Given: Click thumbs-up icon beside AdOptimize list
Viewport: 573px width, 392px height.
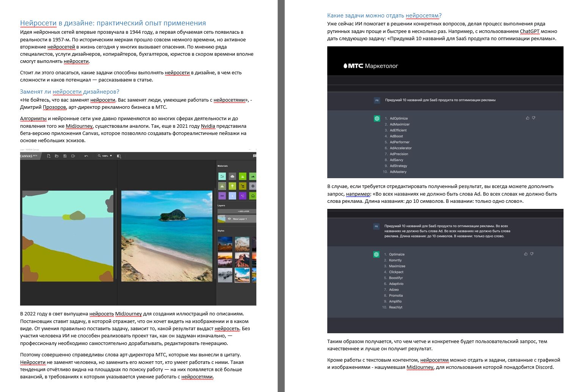Looking at the screenshot, I should pyautogui.click(x=527, y=118).
